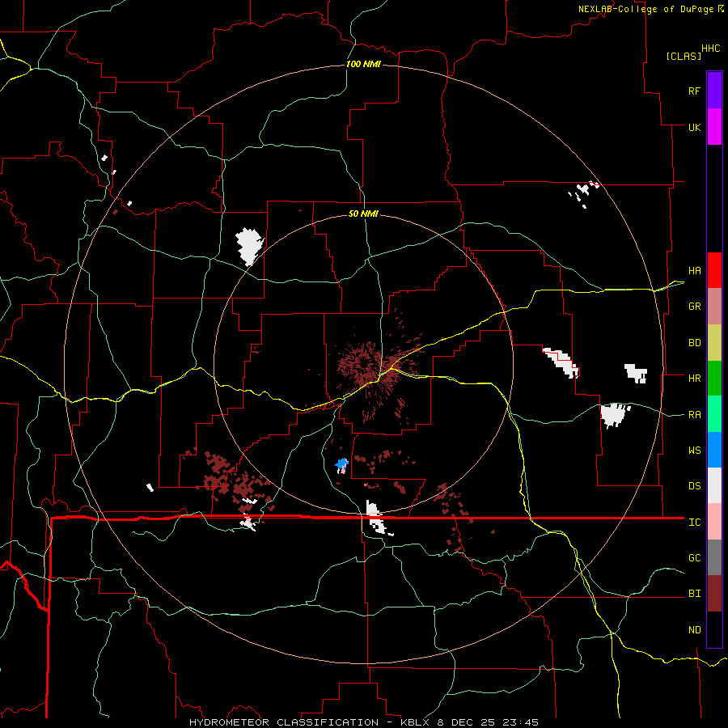Click the RA light green legend swatch
The image size is (728, 728).
[714, 414]
